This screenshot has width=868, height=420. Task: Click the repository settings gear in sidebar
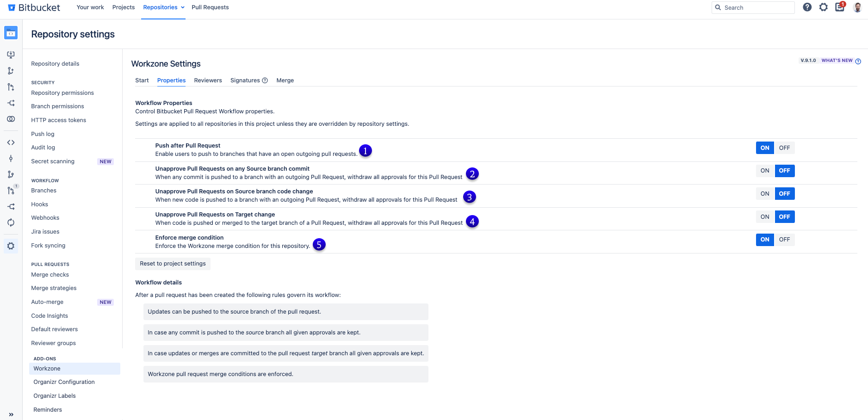[x=11, y=246]
